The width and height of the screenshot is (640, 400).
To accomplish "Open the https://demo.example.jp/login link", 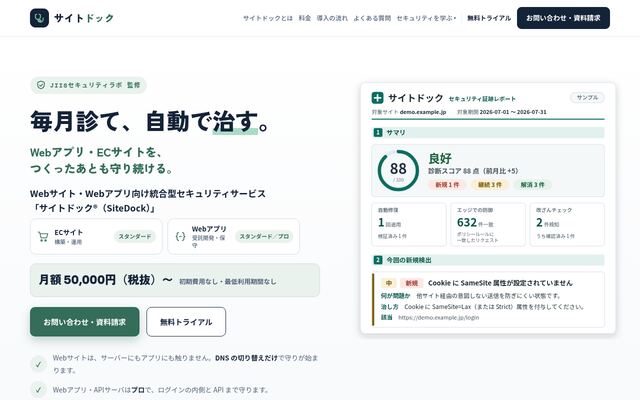I will (x=438, y=318).
